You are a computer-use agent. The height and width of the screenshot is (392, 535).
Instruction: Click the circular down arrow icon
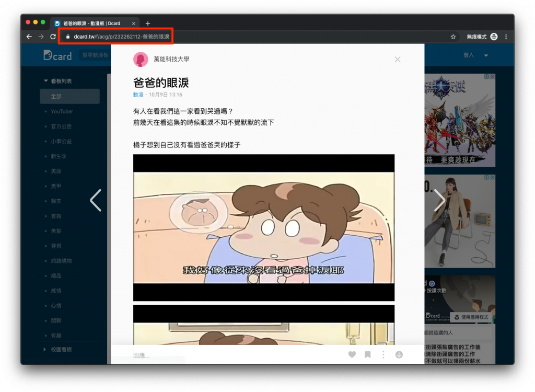(x=399, y=355)
